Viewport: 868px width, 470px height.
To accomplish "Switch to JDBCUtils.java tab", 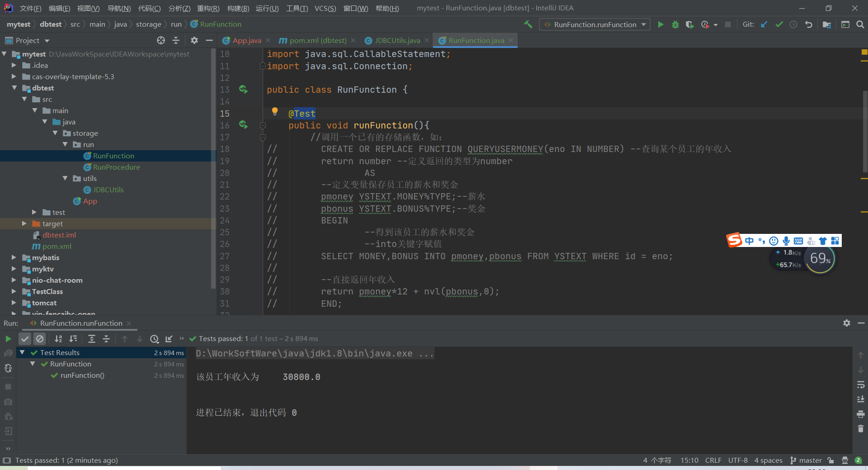I will point(397,40).
